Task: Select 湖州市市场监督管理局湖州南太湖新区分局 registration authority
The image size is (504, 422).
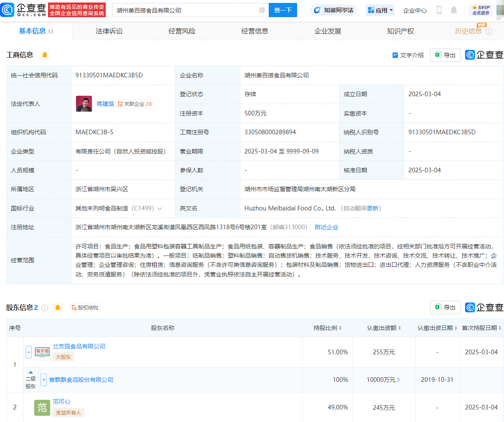Action: pos(300,189)
